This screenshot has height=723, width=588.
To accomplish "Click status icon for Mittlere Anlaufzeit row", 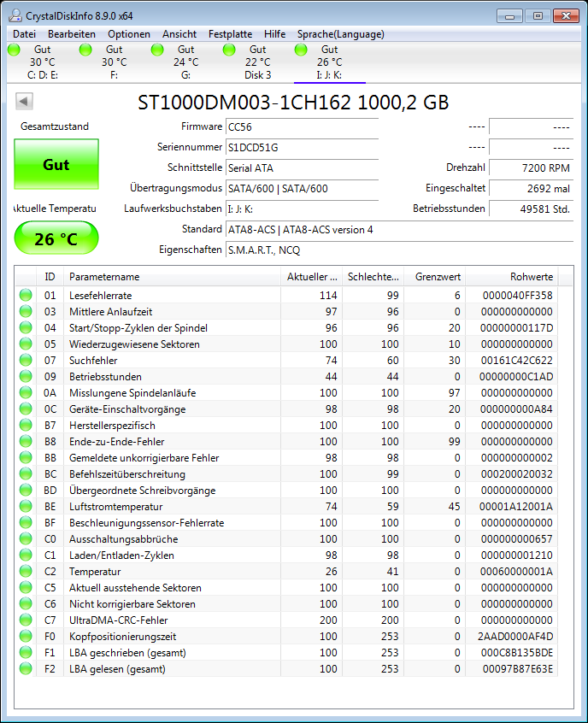I will 26,311.
